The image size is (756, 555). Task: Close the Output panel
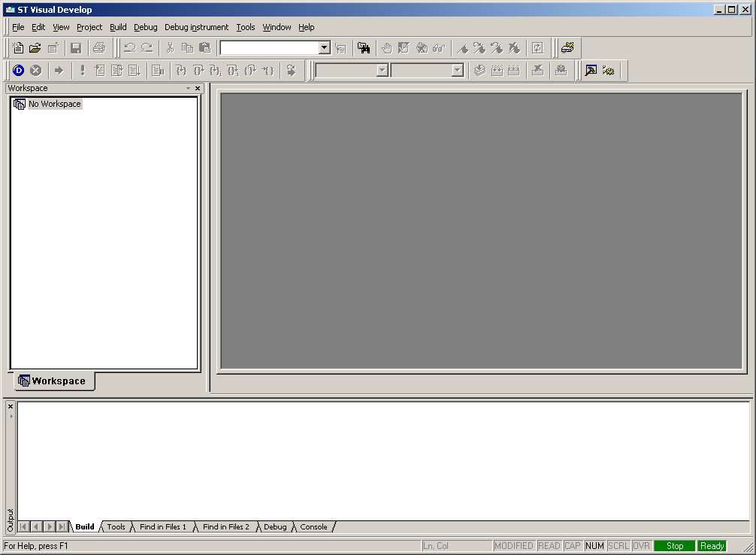click(11, 406)
